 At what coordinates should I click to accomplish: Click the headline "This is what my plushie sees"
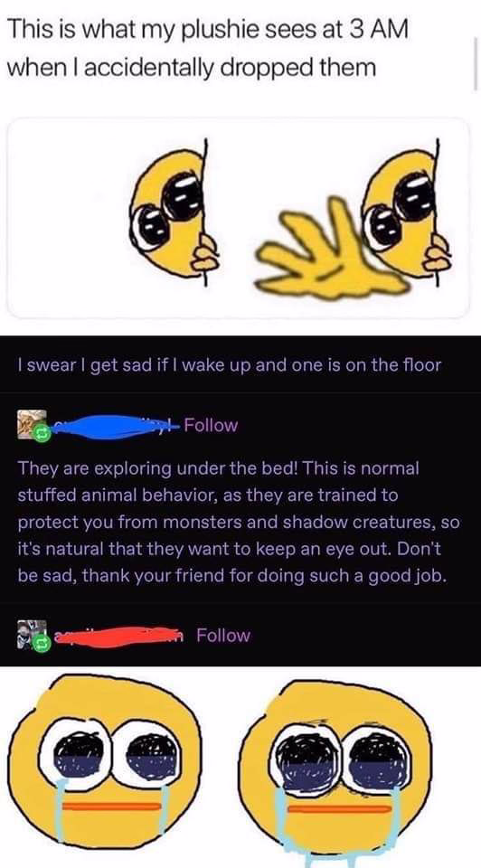click(208, 32)
